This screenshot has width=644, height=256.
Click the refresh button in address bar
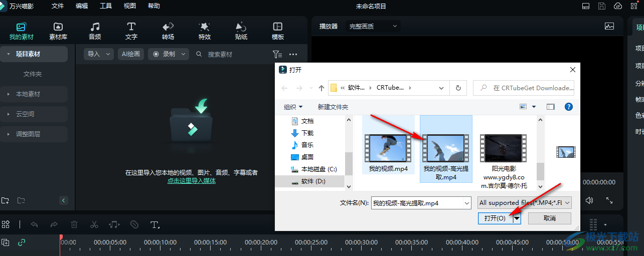(458, 88)
